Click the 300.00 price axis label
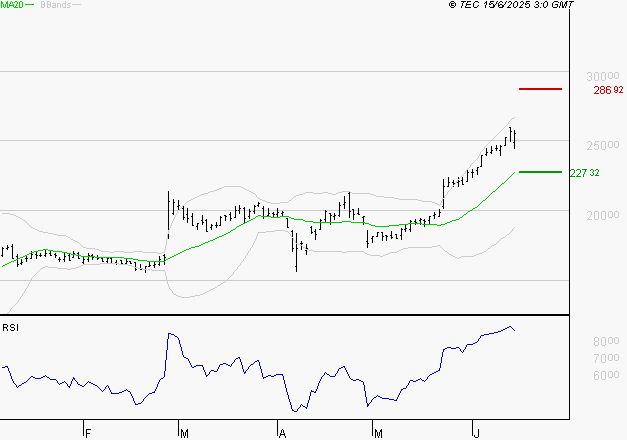 (x=603, y=76)
